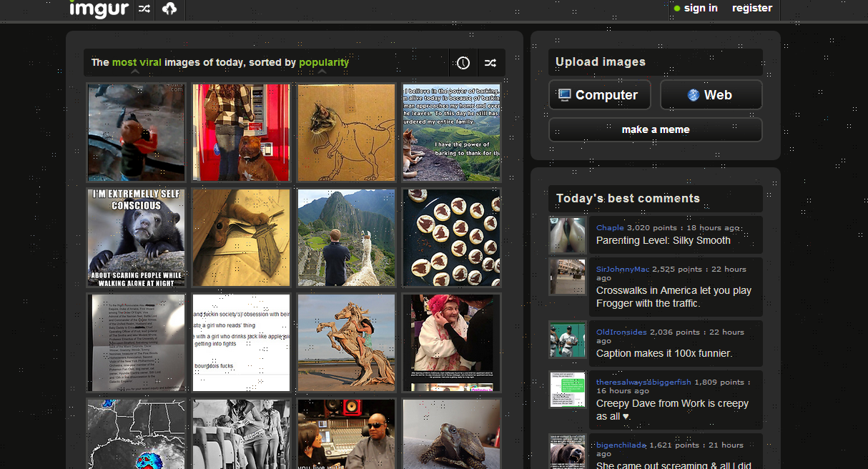Image resolution: width=868 pixels, height=469 pixels.
Task: Upload images from Computer
Action: (599, 95)
